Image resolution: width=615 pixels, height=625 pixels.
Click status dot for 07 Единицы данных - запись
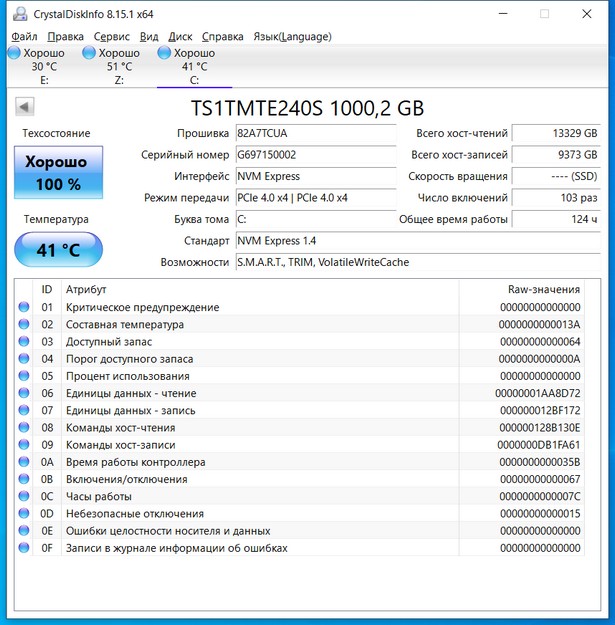tap(24, 410)
